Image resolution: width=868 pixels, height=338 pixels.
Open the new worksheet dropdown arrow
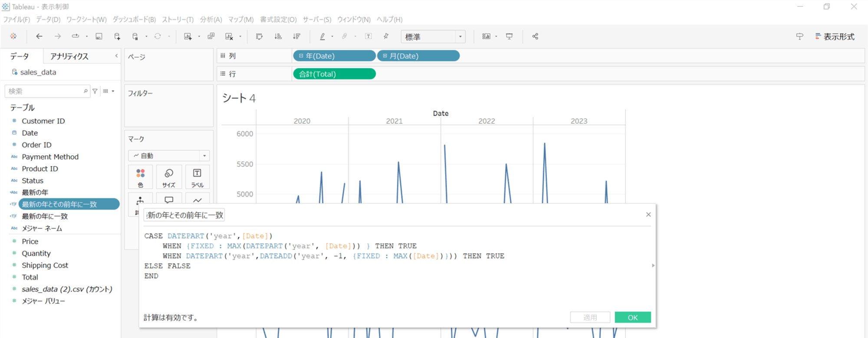[x=199, y=36]
